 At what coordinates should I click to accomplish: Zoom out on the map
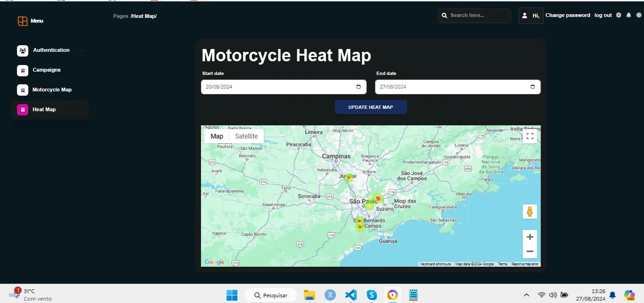[530, 251]
